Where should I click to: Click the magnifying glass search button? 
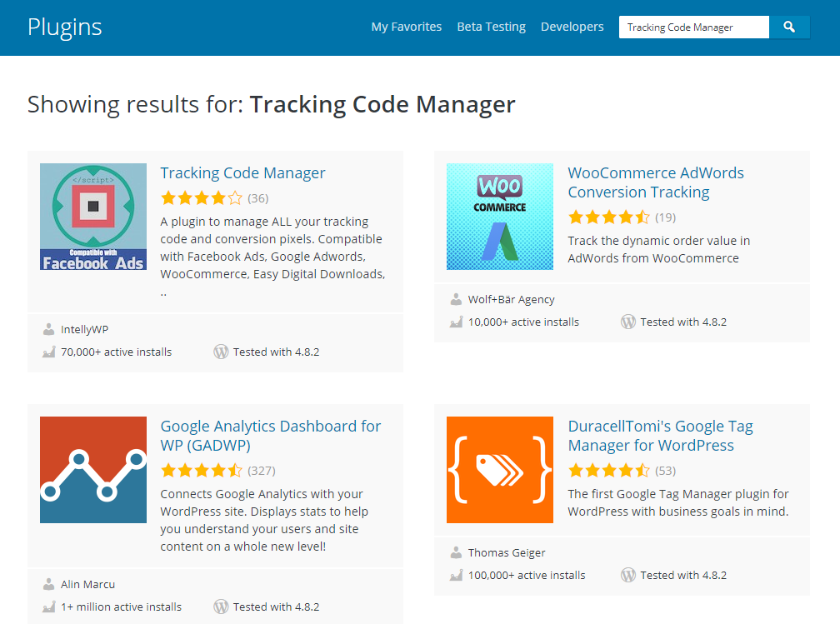[x=789, y=27]
